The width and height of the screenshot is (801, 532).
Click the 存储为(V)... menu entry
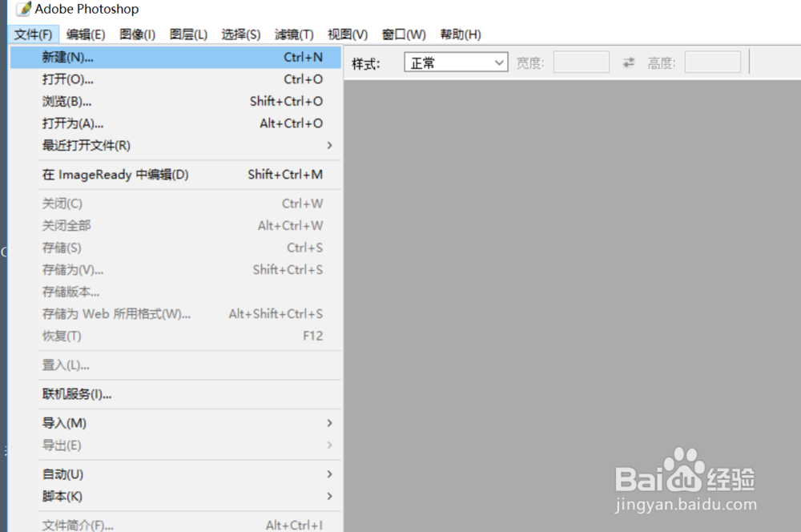(x=175, y=269)
